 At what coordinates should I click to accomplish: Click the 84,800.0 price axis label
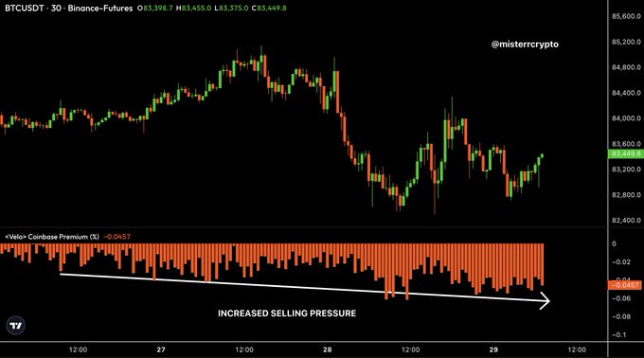626,67
